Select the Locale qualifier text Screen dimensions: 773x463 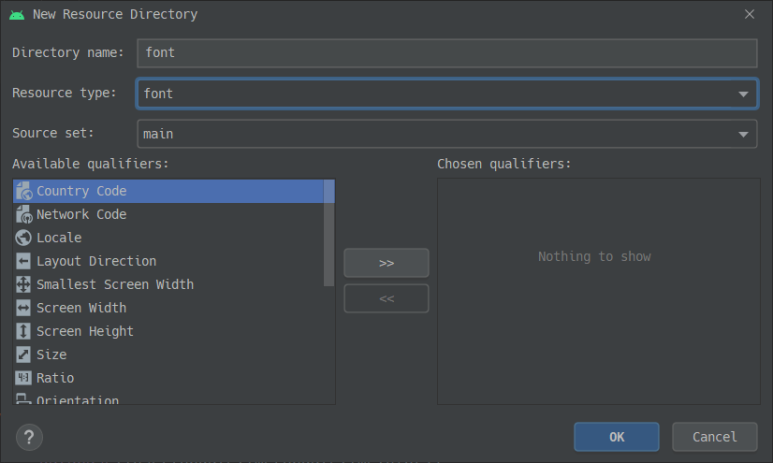(x=59, y=238)
